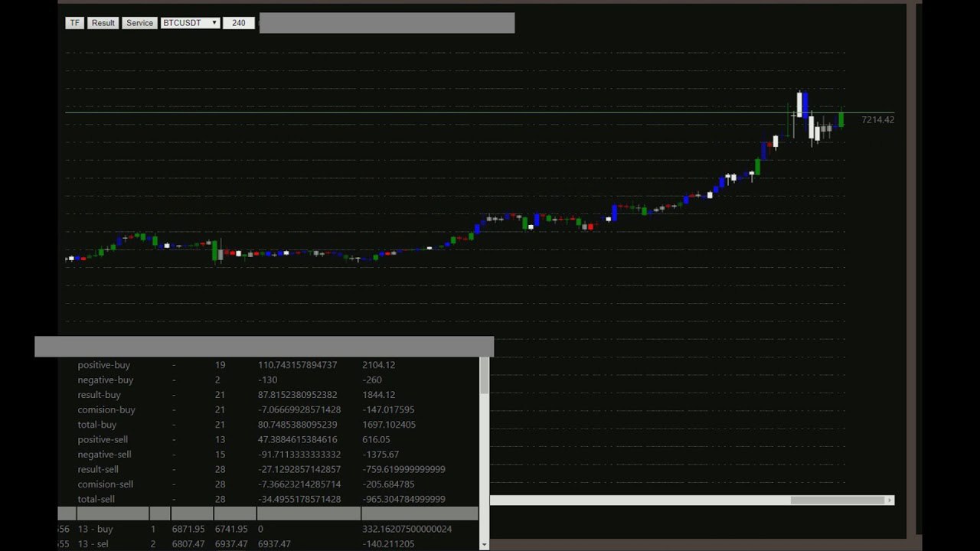The width and height of the screenshot is (980, 551).
Task: Click the 240 timeframe input field
Action: coord(239,23)
